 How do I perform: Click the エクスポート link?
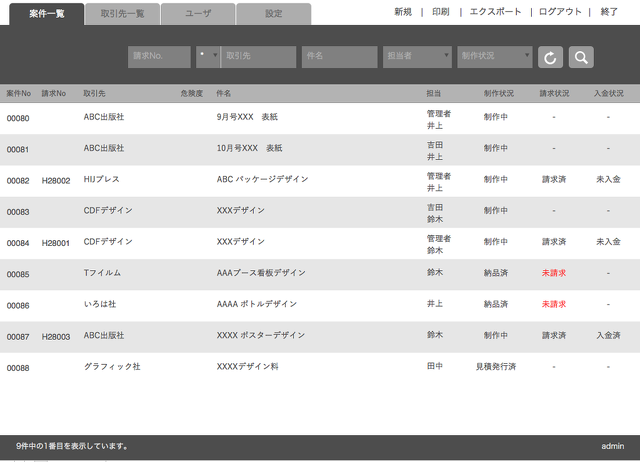pyautogui.click(x=495, y=12)
